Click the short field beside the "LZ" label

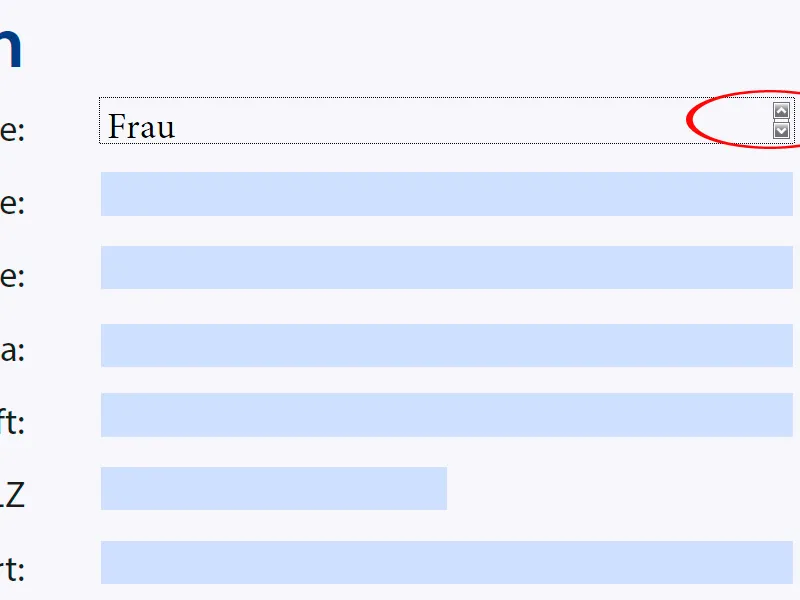pyautogui.click(x=273, y=488)
